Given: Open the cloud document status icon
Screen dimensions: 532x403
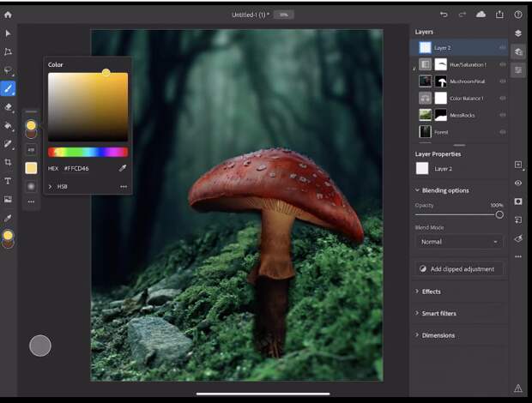Looking at the screenshot, I should tap(481, 15).
